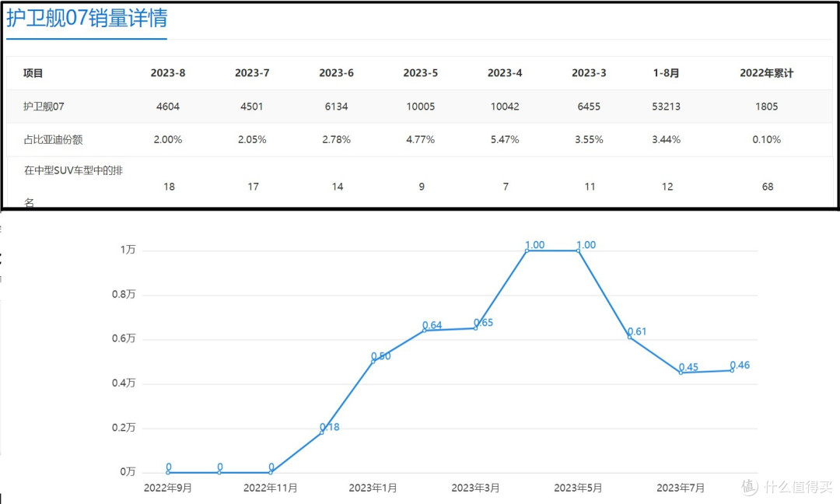Click the ranking value 68
The width and height of the screenshot is (840, 504).
[768, 187]
